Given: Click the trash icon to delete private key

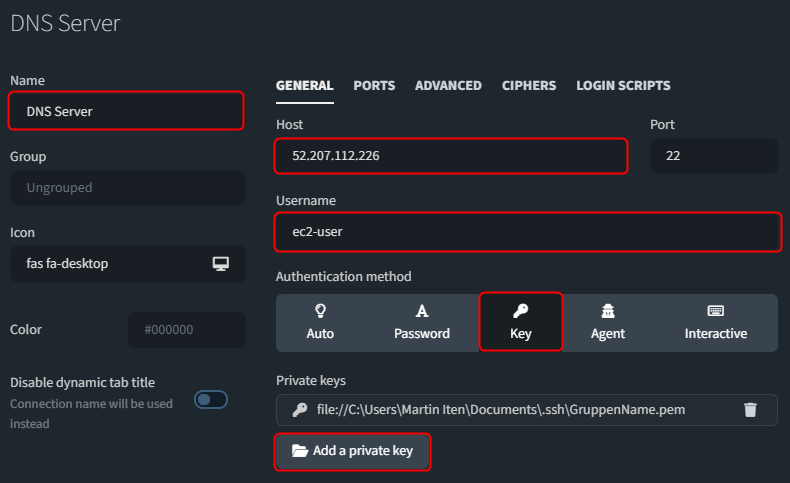Looking at the screenshot, I should [x=750, y=409].
